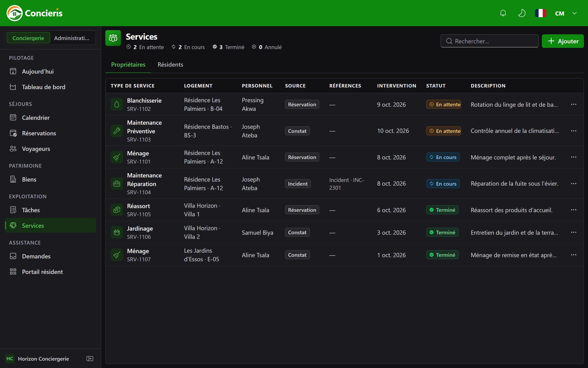Click Incident · INC-2301 reference
The image size is (588, 368).
[347, 184]
